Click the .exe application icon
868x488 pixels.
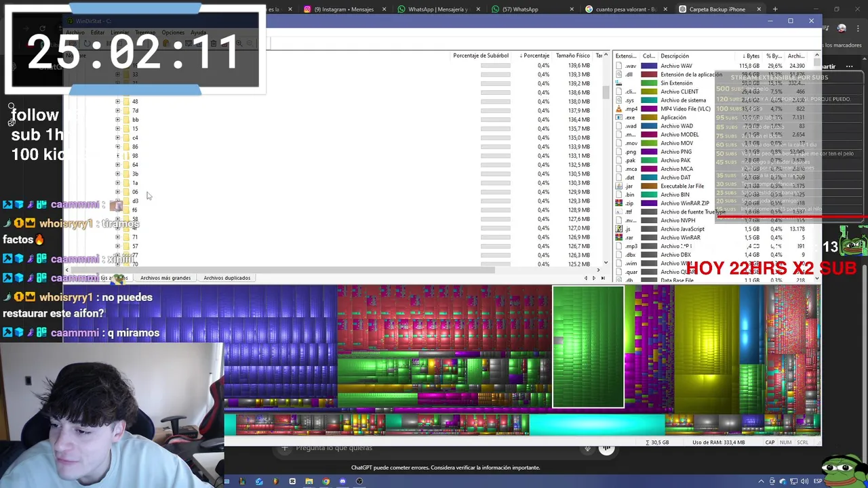(619, 117)
